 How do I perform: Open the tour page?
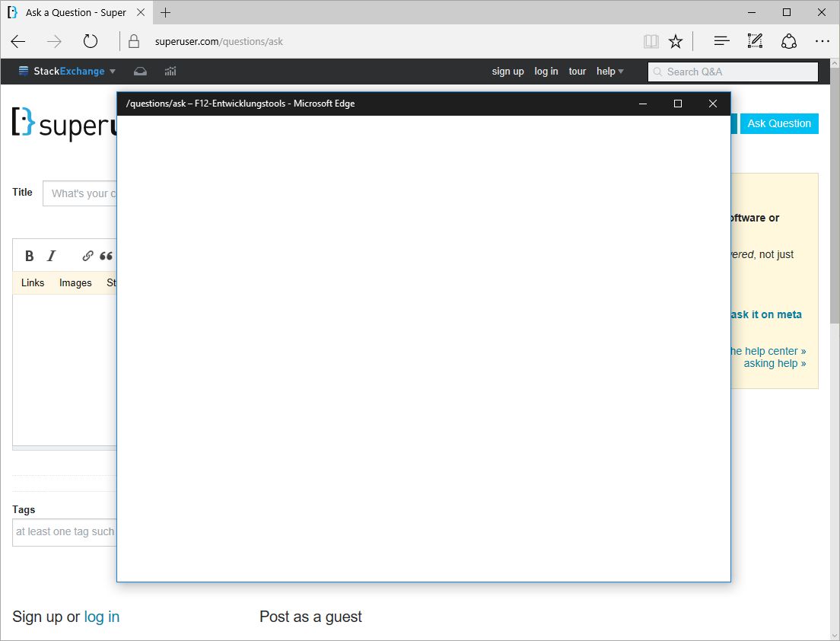click(577, 72)
